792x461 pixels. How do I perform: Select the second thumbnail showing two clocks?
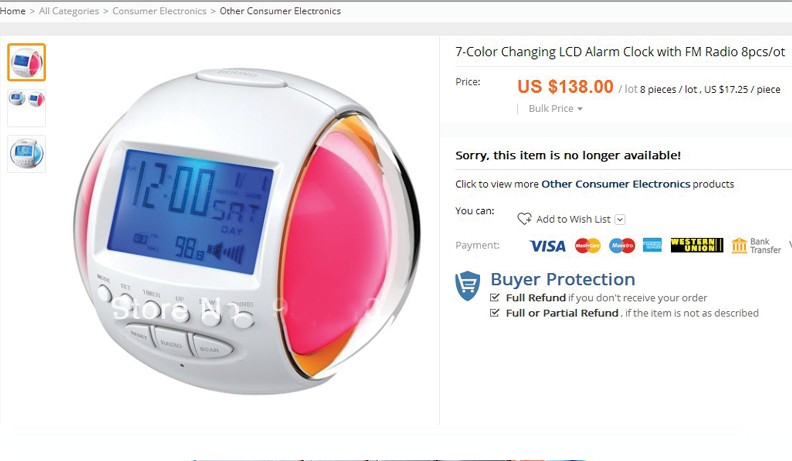26,108
